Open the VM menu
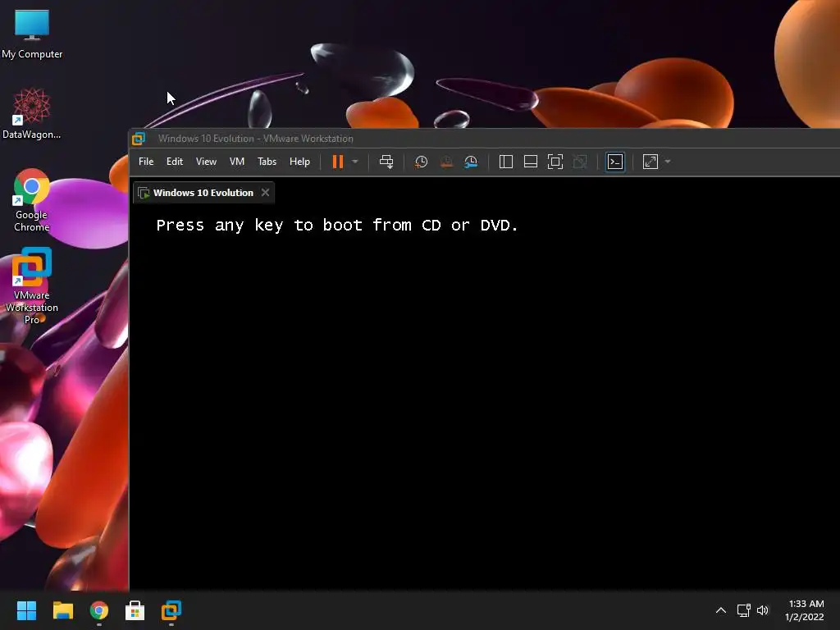The width and height of the screenshot is (840, 630). click(237, 162)
